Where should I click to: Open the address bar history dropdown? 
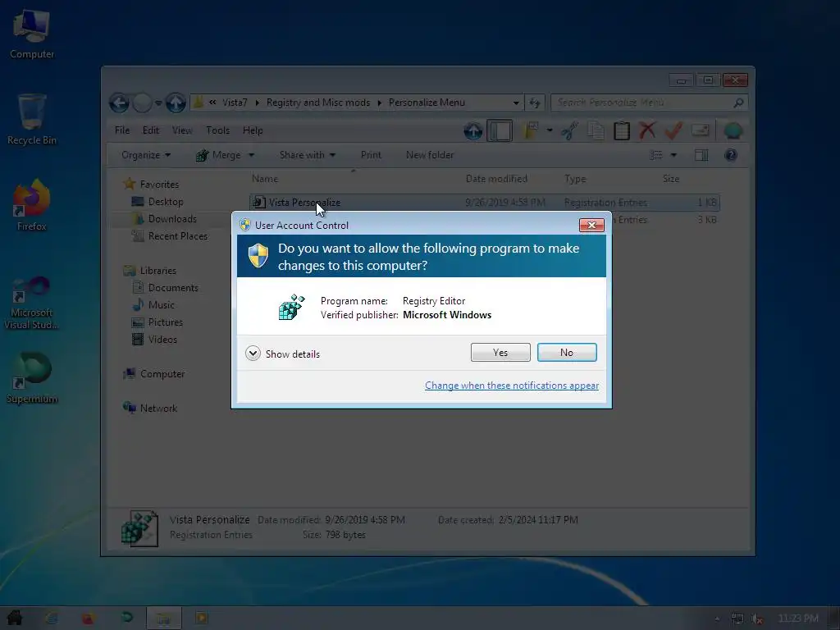[515, 103]
